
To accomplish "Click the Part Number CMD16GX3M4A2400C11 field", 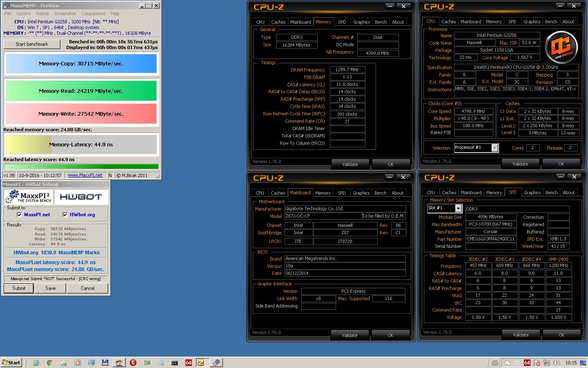I will (x=491, y=239).
